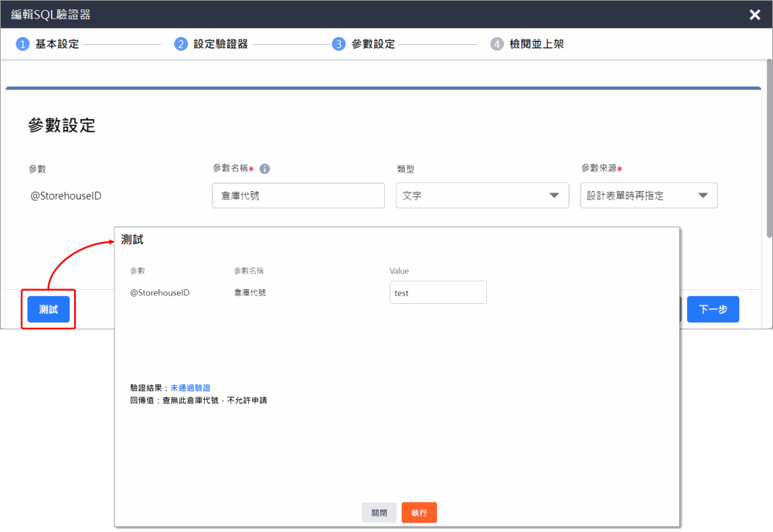
Task: Expand the 參數來源 dropdown
Action: coord(649,196)
